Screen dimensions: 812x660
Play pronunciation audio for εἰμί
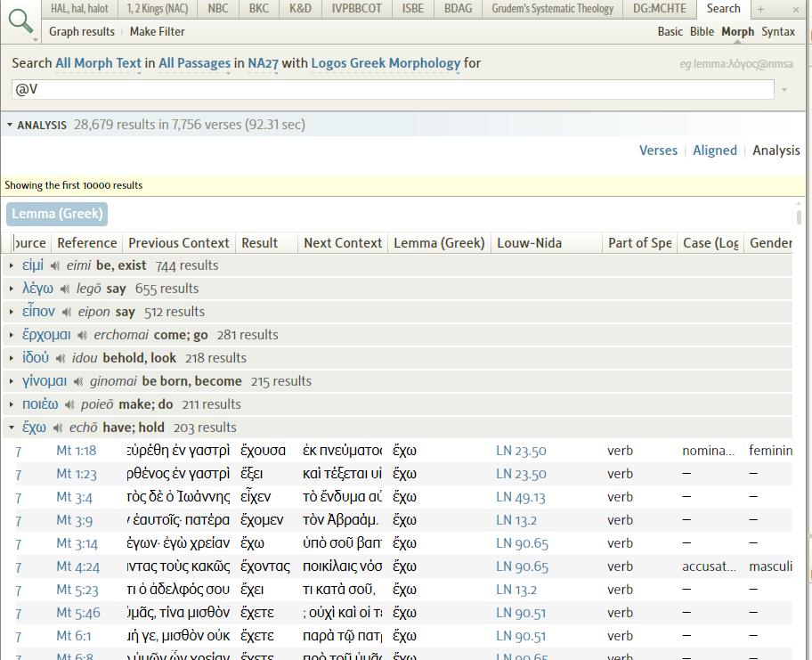[x=55, y=265]
